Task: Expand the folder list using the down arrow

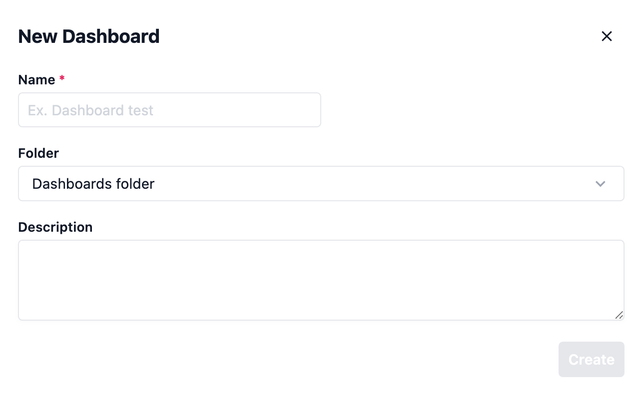Action: tap(600, 184)
